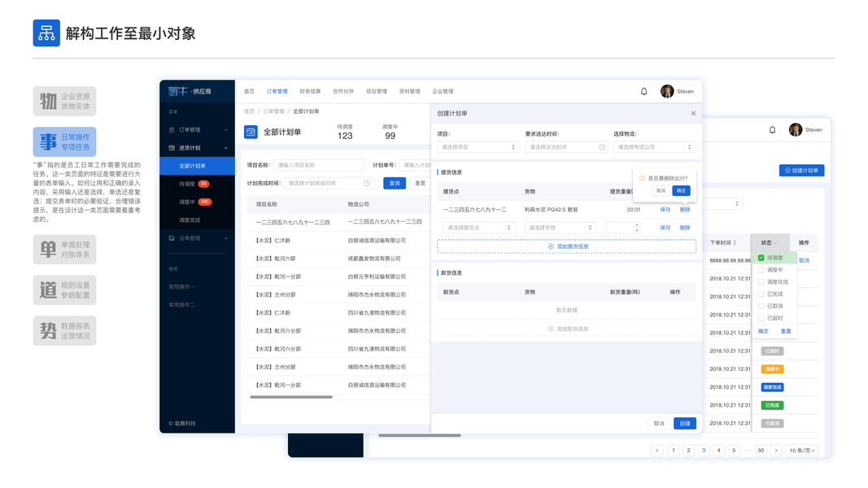Viewport: 868px width, 488px height.
Task: Click the 项目名称 input field
Action: point(318,165)
